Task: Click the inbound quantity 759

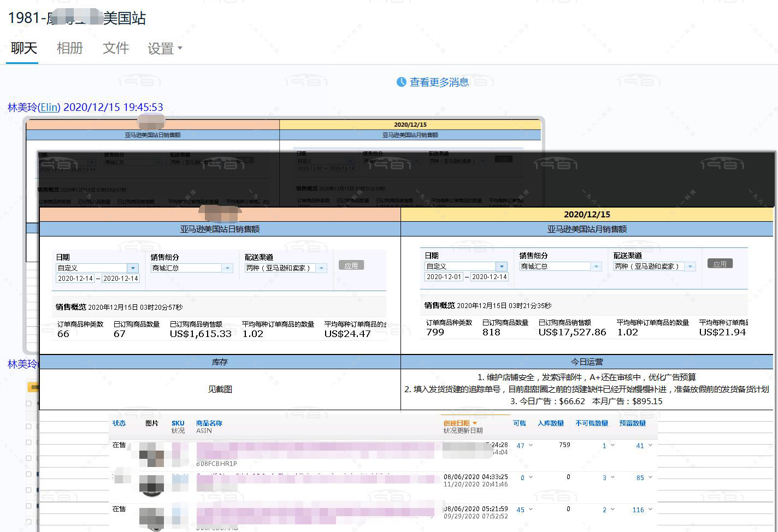Action: point(564,445)
